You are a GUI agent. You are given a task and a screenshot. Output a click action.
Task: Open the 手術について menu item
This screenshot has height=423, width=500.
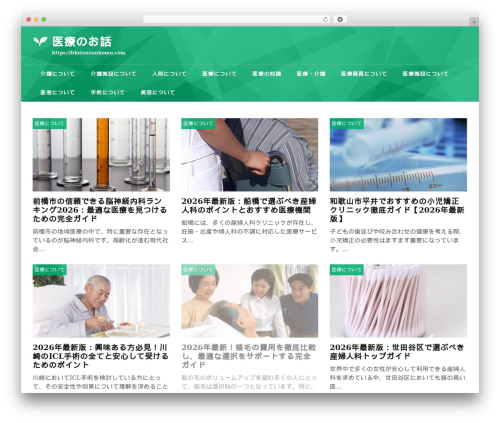coord(108,92)
